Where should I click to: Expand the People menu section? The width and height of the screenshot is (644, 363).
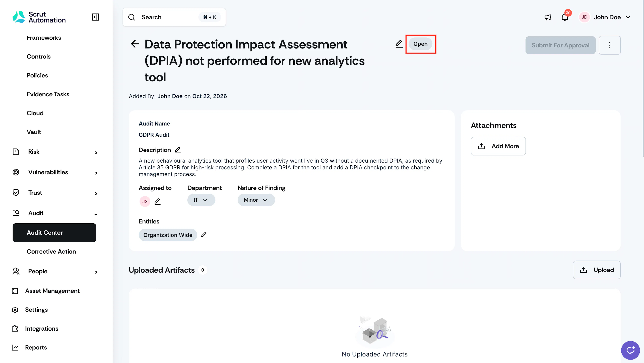(x=96, y=272)
